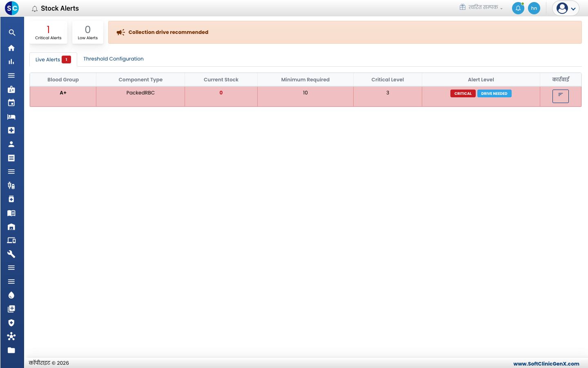This screenshot has height=368, width=588.
Task: Click the calendar icon in sidebar
Action: click(x=11, y=103)
